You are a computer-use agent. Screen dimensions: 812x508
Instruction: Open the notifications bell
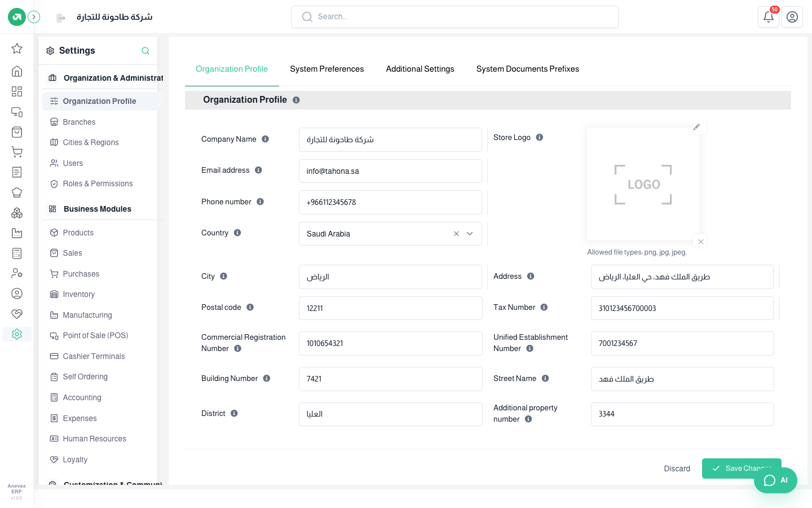pos(769,17)
